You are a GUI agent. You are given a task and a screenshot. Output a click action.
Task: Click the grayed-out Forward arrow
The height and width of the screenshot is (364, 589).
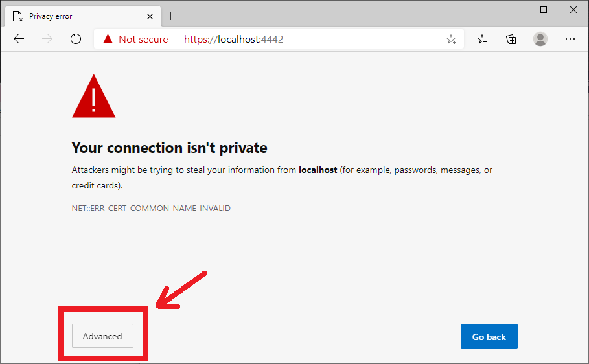(47, 39)
